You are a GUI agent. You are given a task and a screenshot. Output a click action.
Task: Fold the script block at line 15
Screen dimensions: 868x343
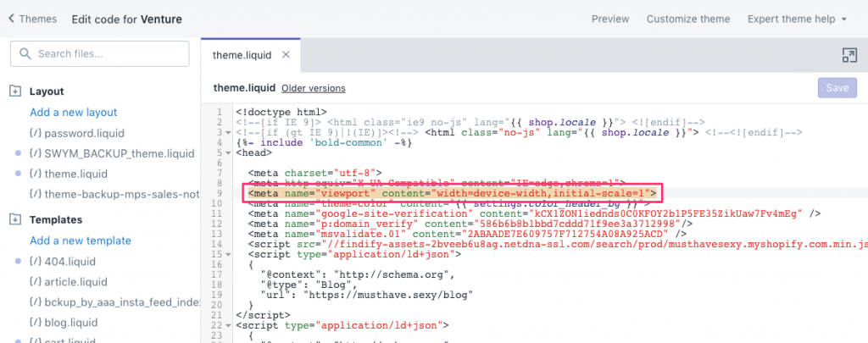pos(230,254)
